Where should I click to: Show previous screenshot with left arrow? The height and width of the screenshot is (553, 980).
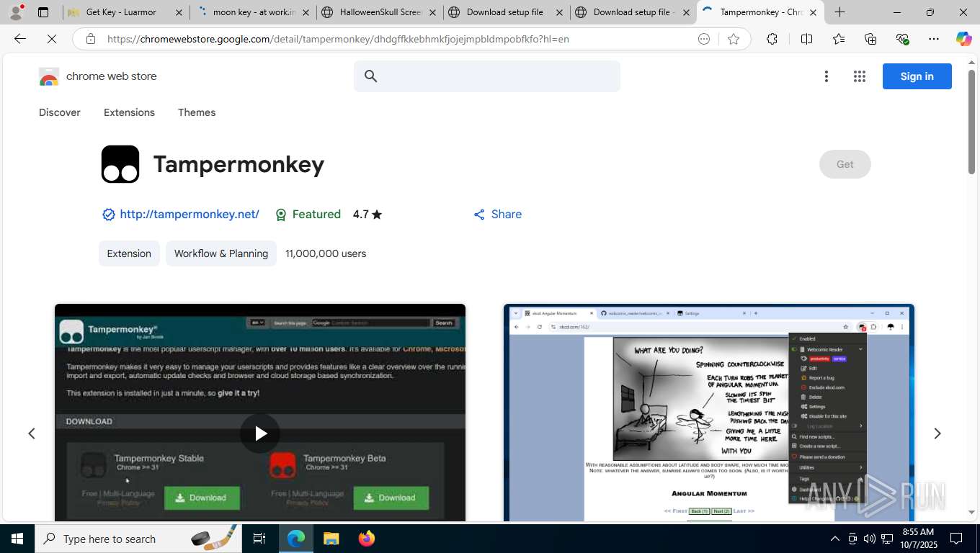pos(32,433)
